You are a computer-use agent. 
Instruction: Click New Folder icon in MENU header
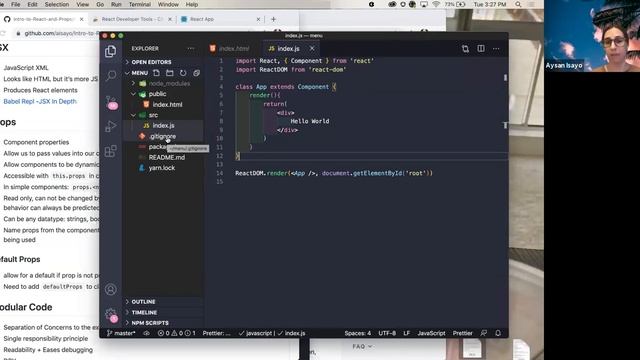tap(170, 73)
